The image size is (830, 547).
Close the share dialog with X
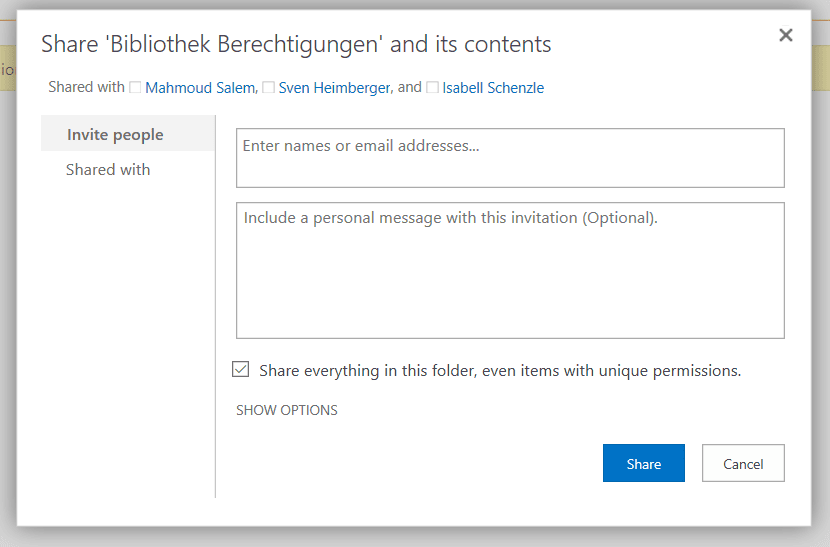point(786,35)
